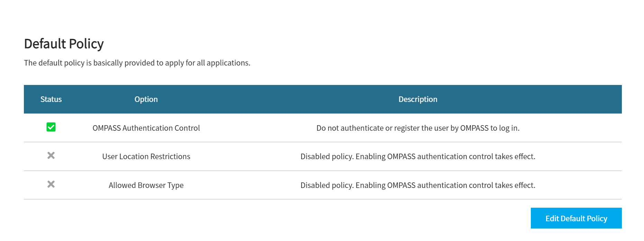Screen dimensions: 644x241
Task: Click the Description column header
Action: tap(418, 99)
